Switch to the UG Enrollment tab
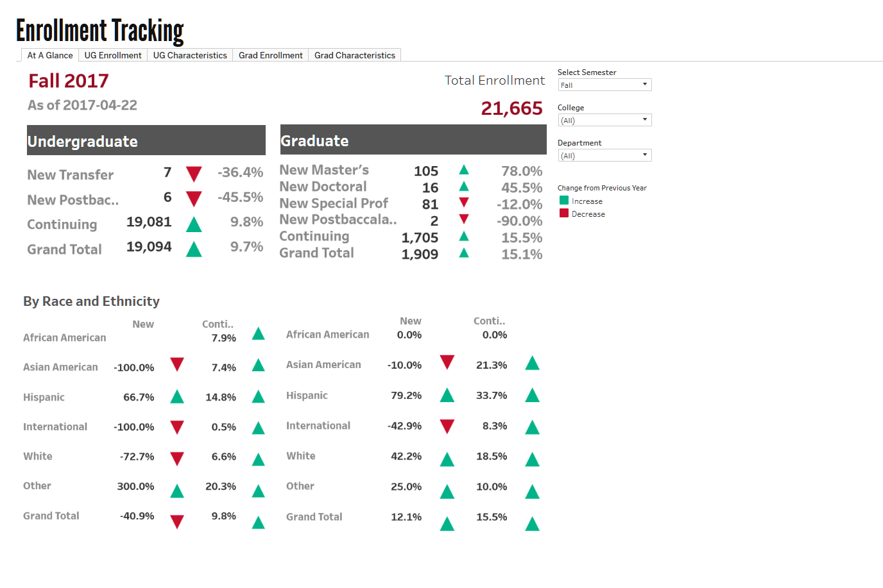Screen dimensions: 883x588 pyautogui.click(x=113, y=55)
